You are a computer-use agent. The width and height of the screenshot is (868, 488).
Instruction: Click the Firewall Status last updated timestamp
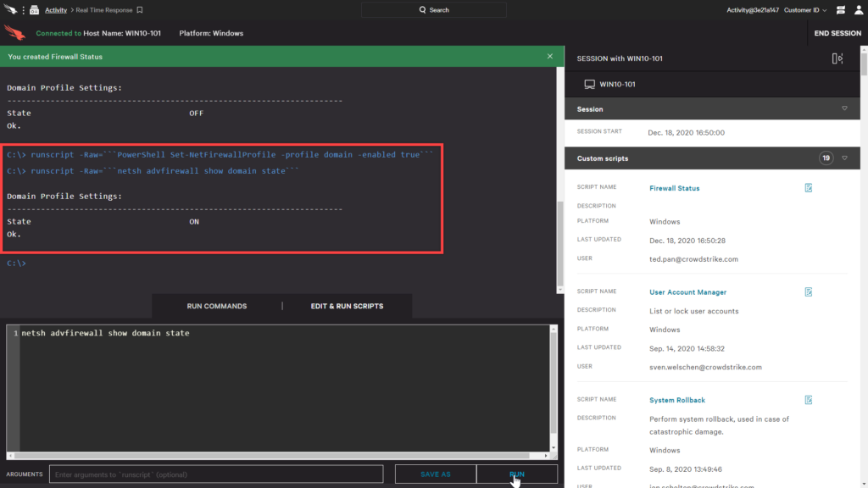(687, 241)
